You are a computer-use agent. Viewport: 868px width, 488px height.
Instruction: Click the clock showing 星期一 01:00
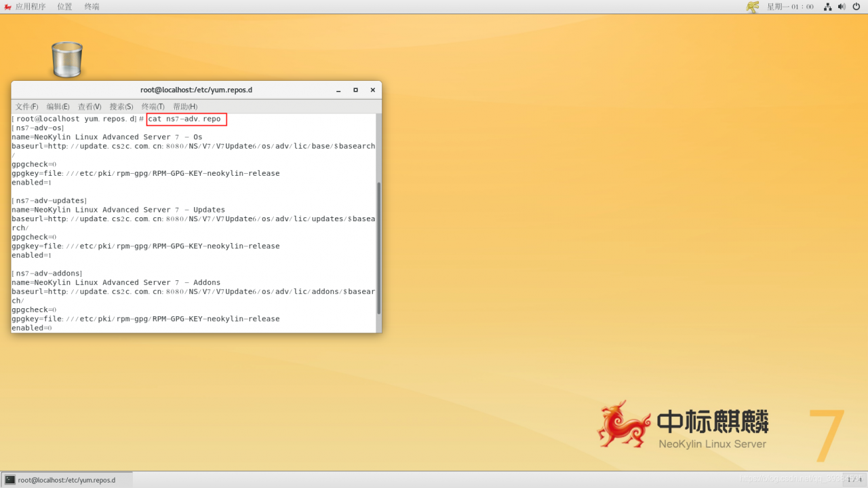pos(790,6)
